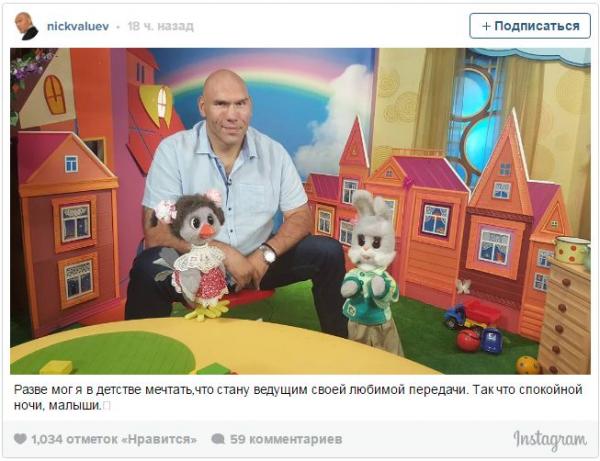Click the toy truck in the photo

[x=471, y=314]
